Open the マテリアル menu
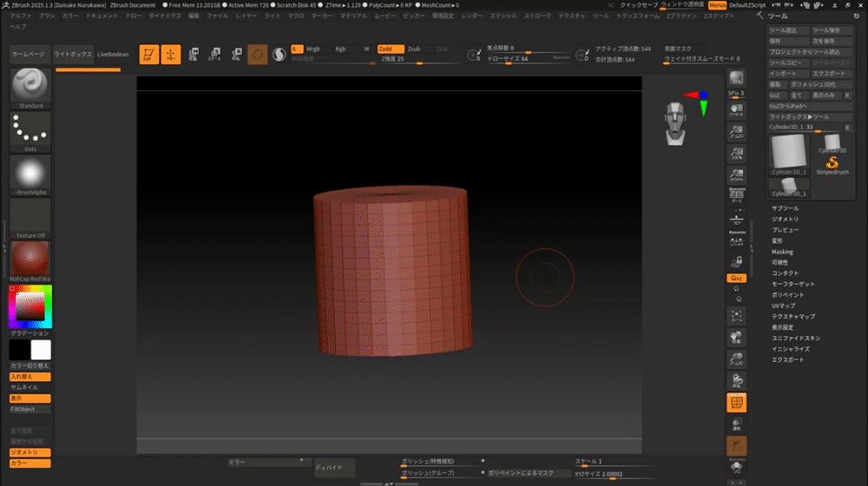This screenshot has height=486, width=868. click(353, 16)
